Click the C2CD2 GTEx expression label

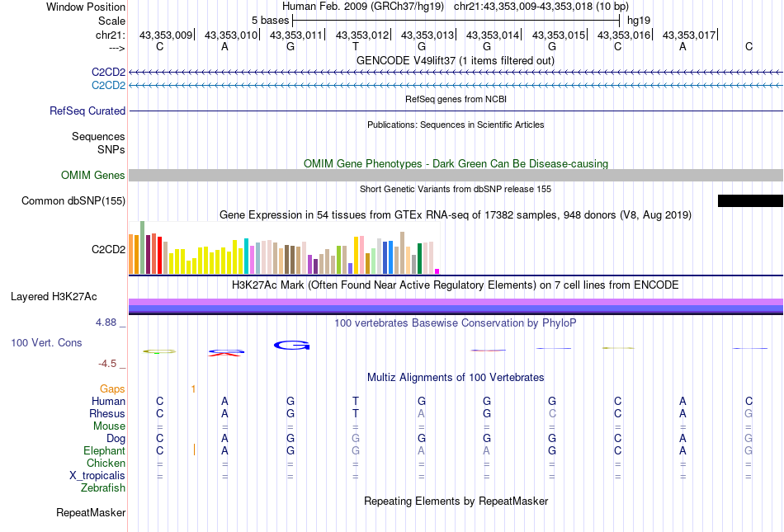pos(108,249)
